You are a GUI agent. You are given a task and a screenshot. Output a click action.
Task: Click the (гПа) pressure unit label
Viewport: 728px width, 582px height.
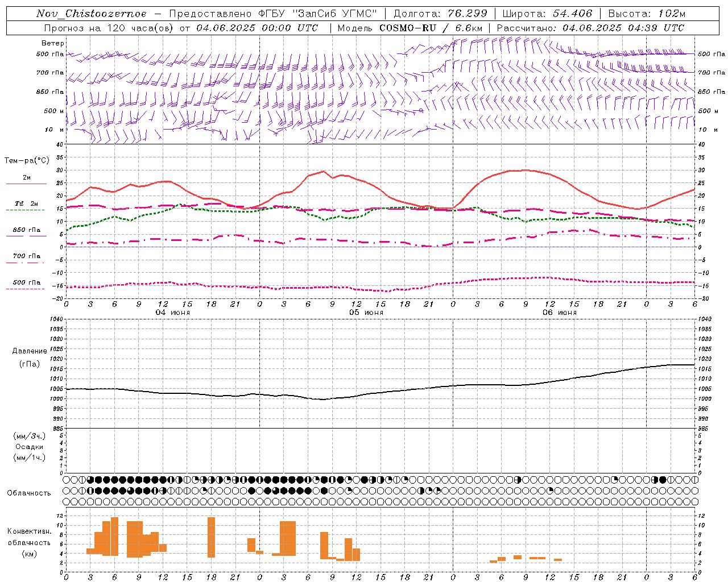[30, 364]
